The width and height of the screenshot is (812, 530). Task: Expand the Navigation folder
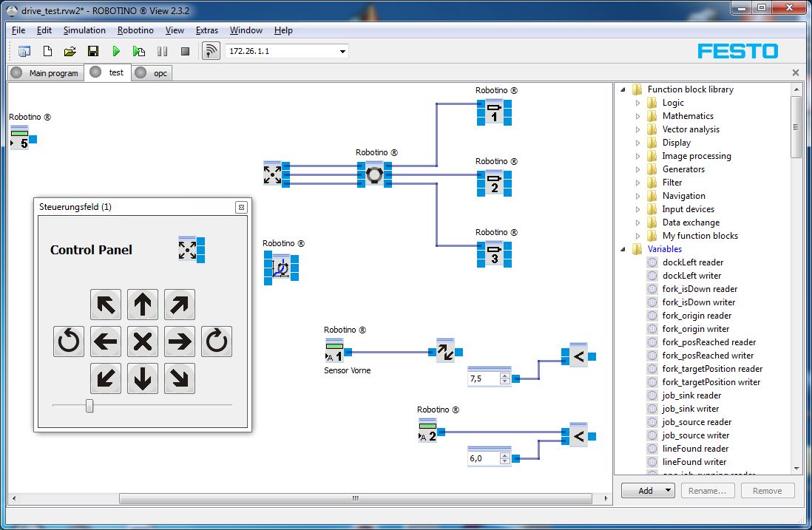pos(638,196)
